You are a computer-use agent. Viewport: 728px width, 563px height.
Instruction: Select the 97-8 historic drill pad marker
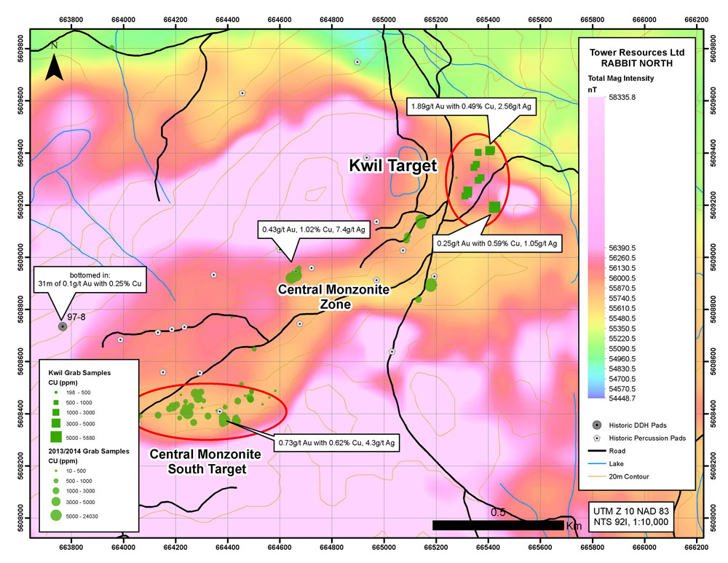point(63,326)
